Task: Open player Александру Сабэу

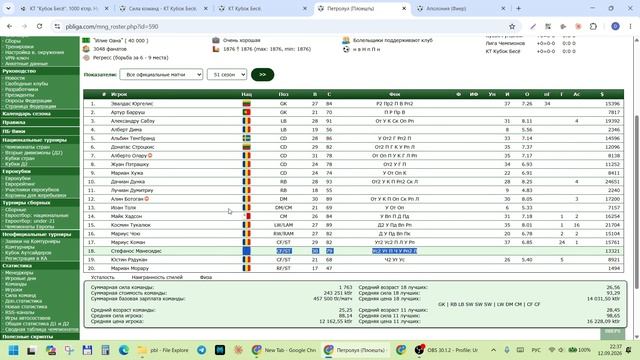Action: (133, 121)
